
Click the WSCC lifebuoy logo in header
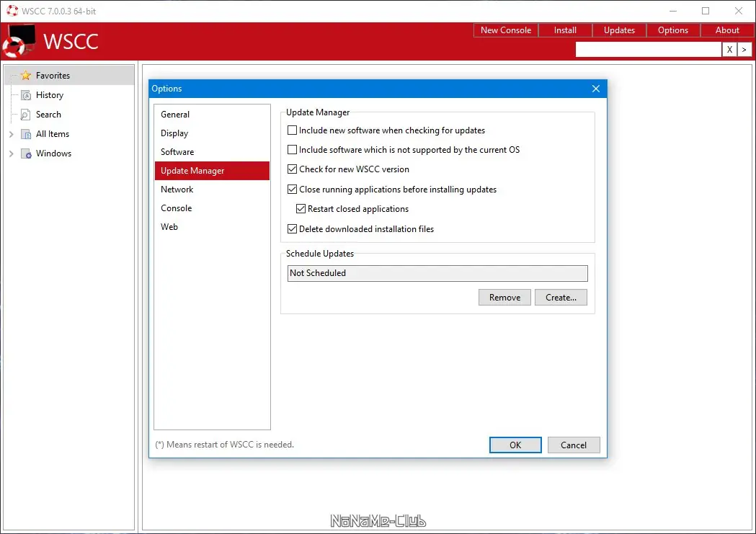(19, 42)
